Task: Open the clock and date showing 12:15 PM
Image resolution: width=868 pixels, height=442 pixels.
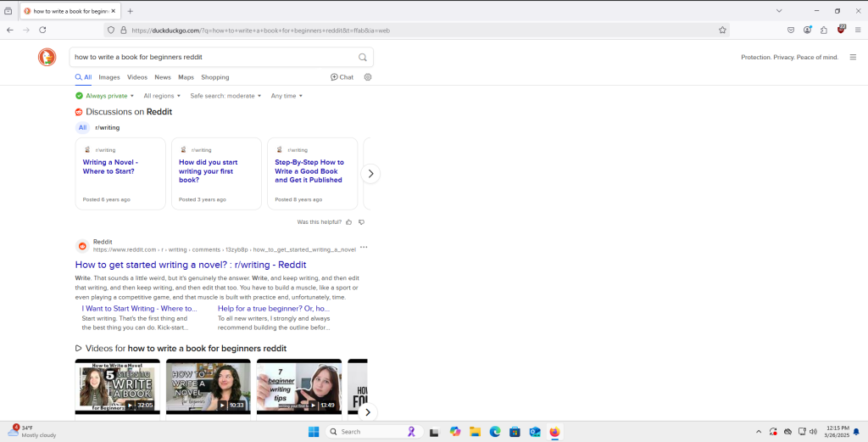Action: 837,432
